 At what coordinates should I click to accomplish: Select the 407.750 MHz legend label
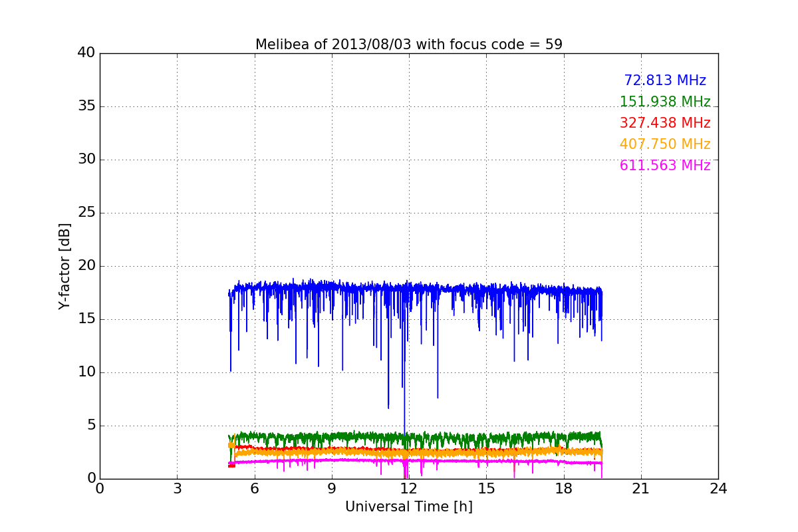(665, 144)
